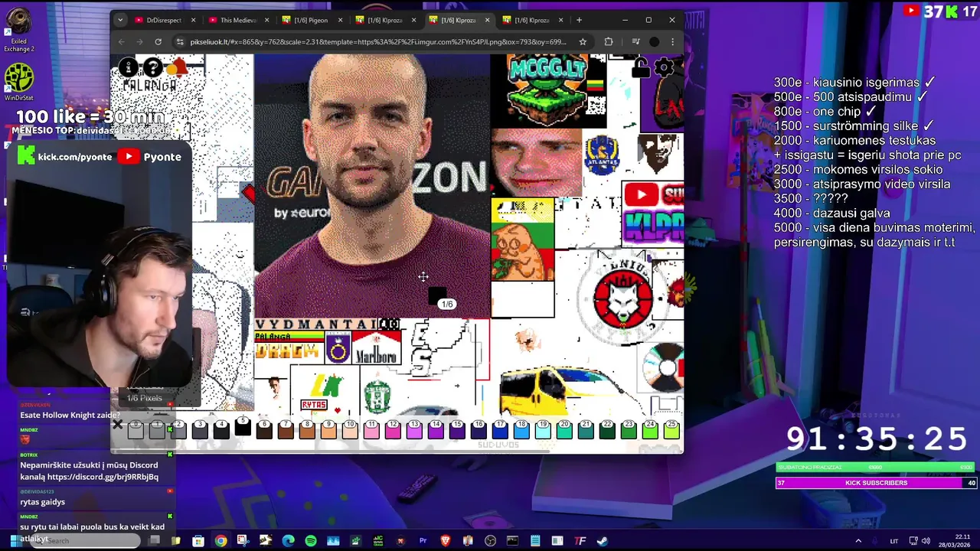Open Spotify from taskbar

point(310,541)
